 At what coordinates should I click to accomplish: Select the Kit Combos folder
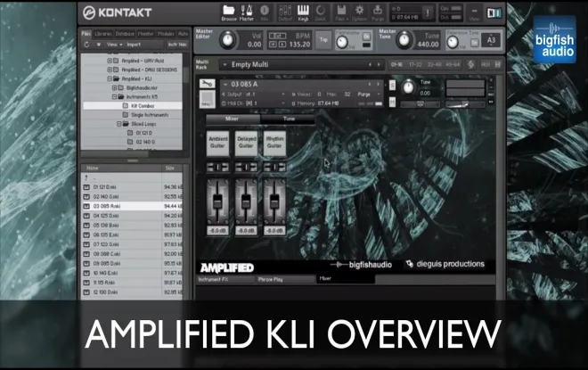point(132,106)
